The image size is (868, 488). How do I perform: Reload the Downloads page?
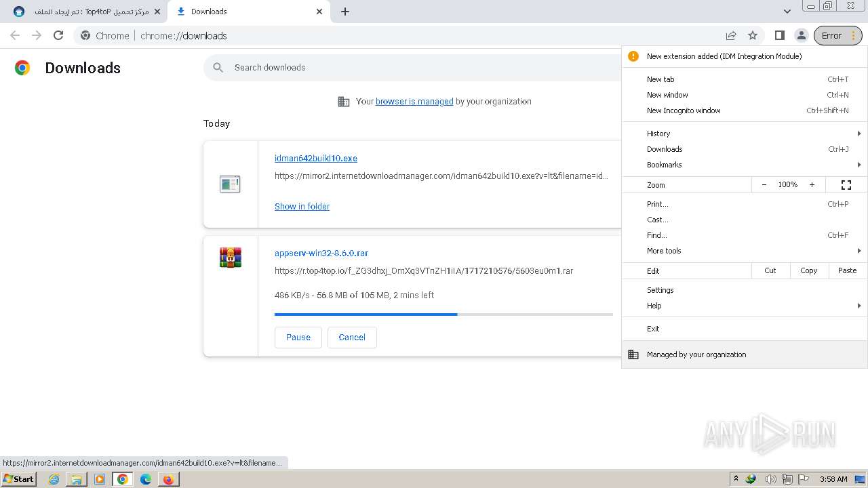pyautogui.click(x=58, y=35)
